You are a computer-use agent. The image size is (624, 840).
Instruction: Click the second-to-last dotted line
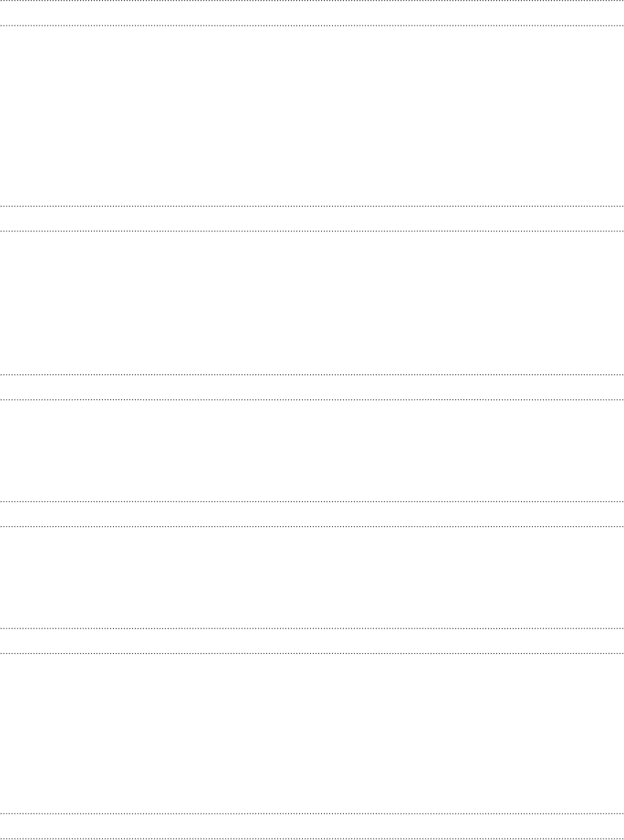(312, 814)
